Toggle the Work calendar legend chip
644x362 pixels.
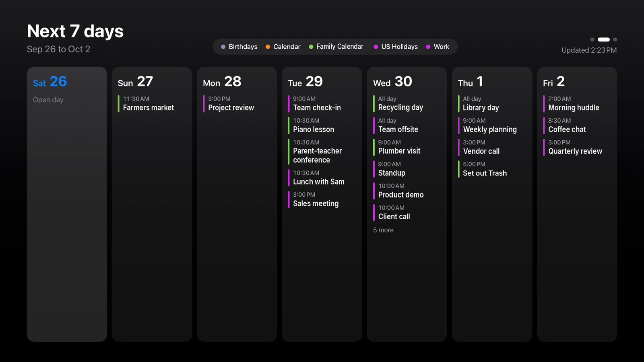pos(438,47)
